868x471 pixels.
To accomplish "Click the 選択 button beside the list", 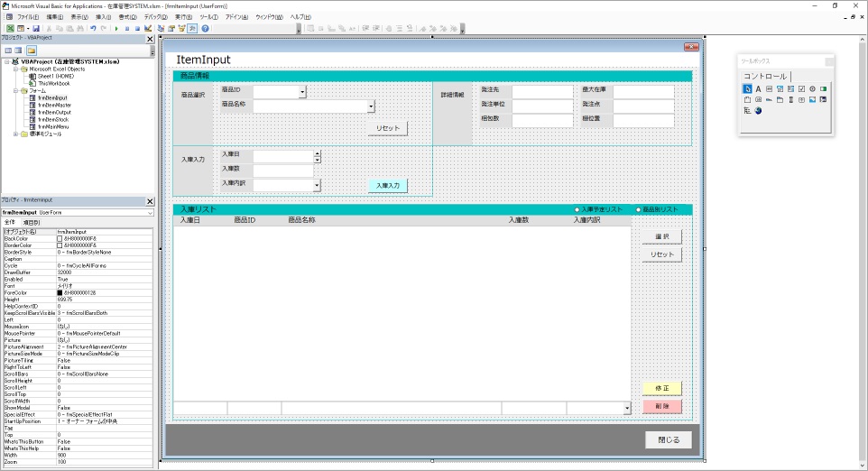I will pyautogui.click(x=662, y=237).
